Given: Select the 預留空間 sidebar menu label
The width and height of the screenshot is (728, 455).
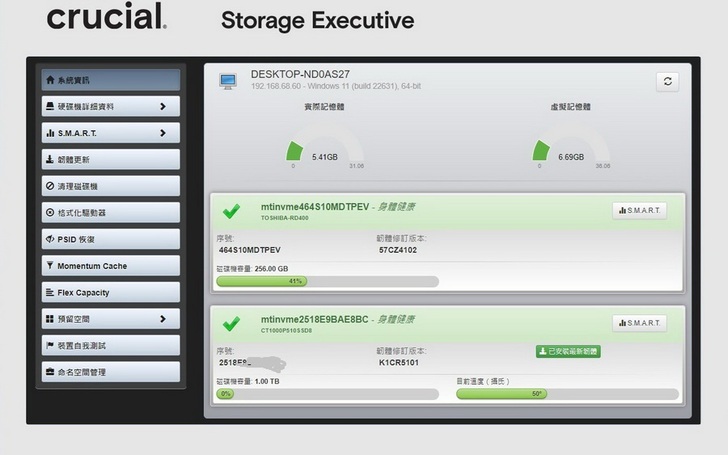Looking at the screenshot, I should pos(74,320).
